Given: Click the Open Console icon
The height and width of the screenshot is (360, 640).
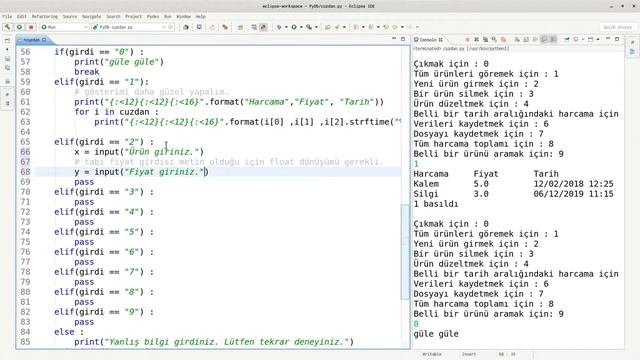Looking at the screenshot, I should pos(590,40).
